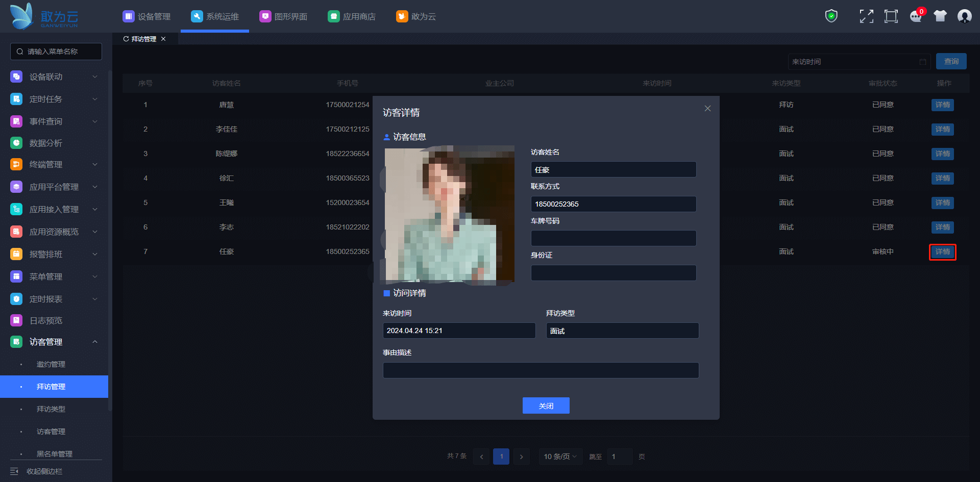
Task: Expand the 报警排班 menu chevron
Action: pos(95,254)
